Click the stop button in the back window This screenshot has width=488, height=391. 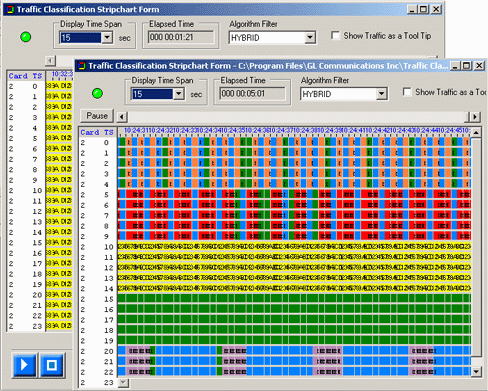coord(52,365)
